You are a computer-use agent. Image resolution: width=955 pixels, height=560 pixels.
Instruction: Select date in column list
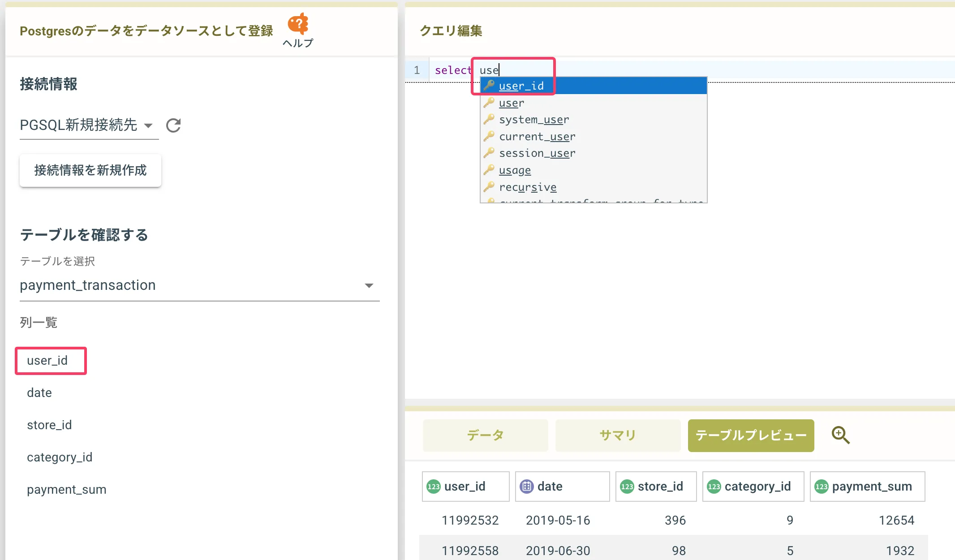pyautogui.click(x=39, y=393)
